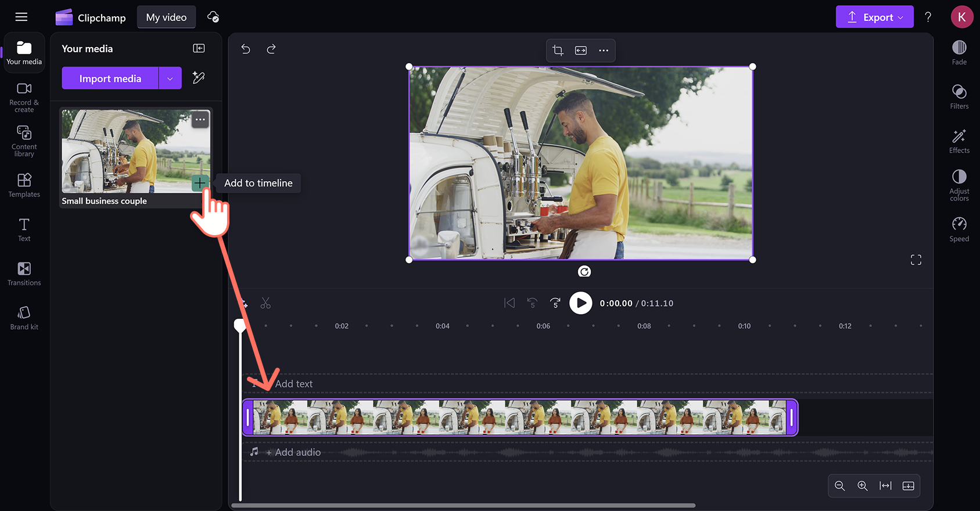Open options menu on media thumbnail

tap(200, 120)
